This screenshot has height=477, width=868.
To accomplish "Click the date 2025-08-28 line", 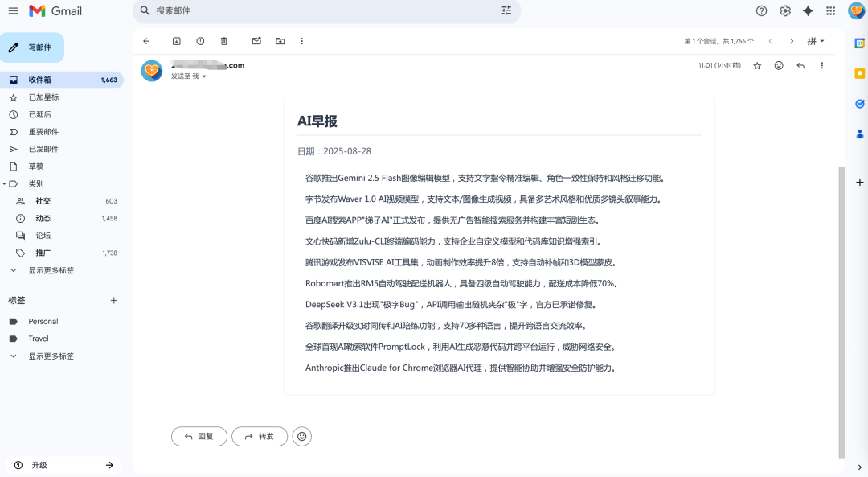I will click(334, 151).
